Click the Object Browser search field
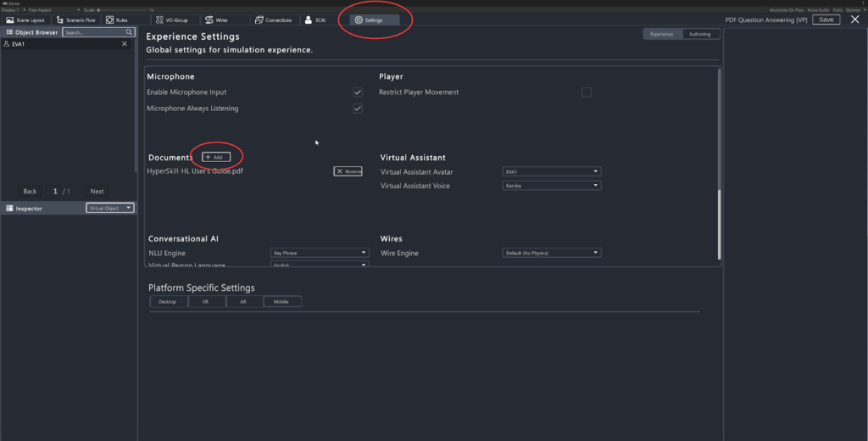The height and width of the screenshot is (441, 868). pyautogui.click(x=93, y=32)
